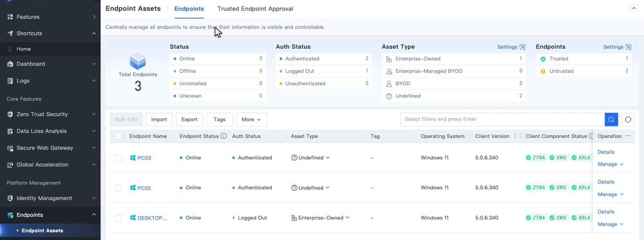This screenshot has height=240, width=644.
Task: Open Details for PC02
Action: tap(606, 182)
